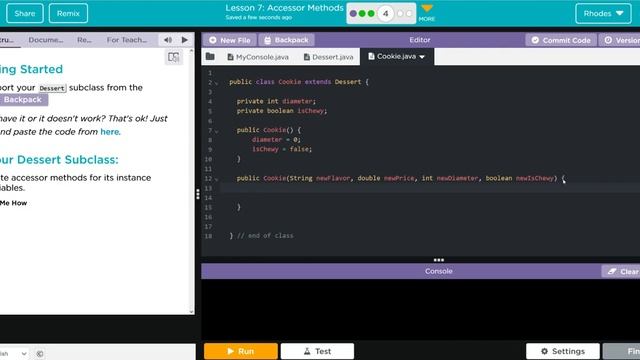Open the Documentation tab
The width and height of the screenshot is (640, 360).
46,40
